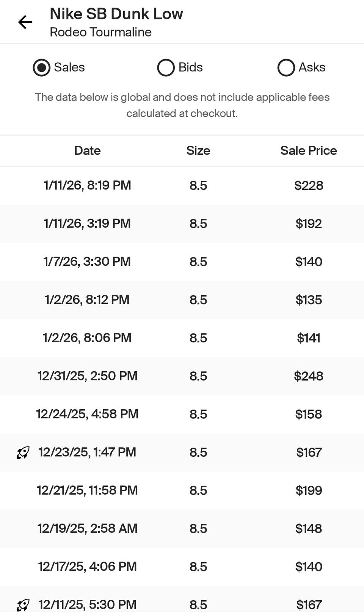364x612 pixels.
Task: Tap the $135 sale price
Action: pos(309,300)
